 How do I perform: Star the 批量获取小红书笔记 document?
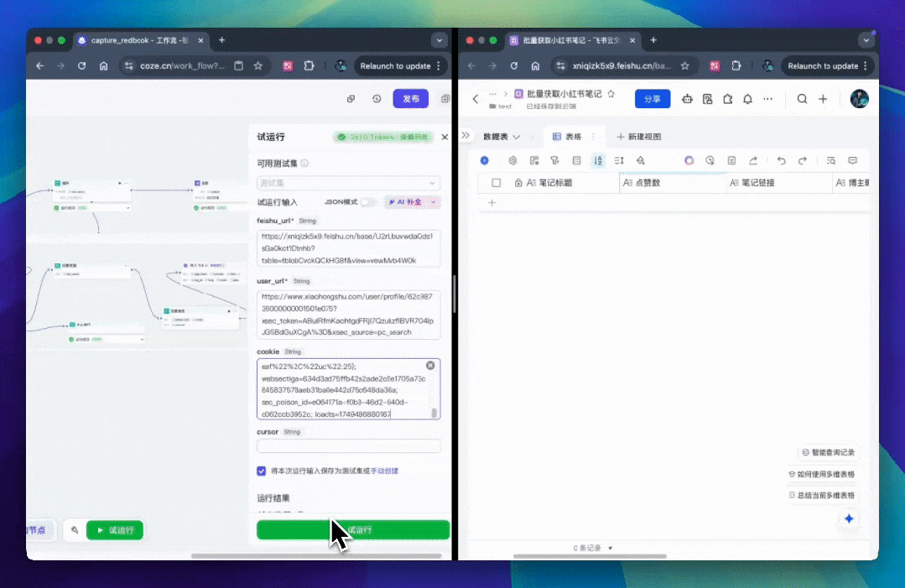click(x=611, y=93)
